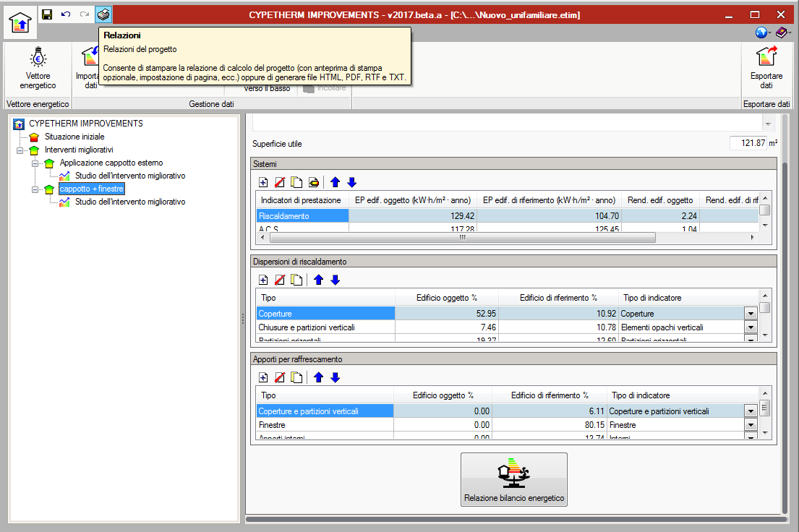Undo the last action in title bar
This screenshot has width=799, height=532.
tap(66, 14)
